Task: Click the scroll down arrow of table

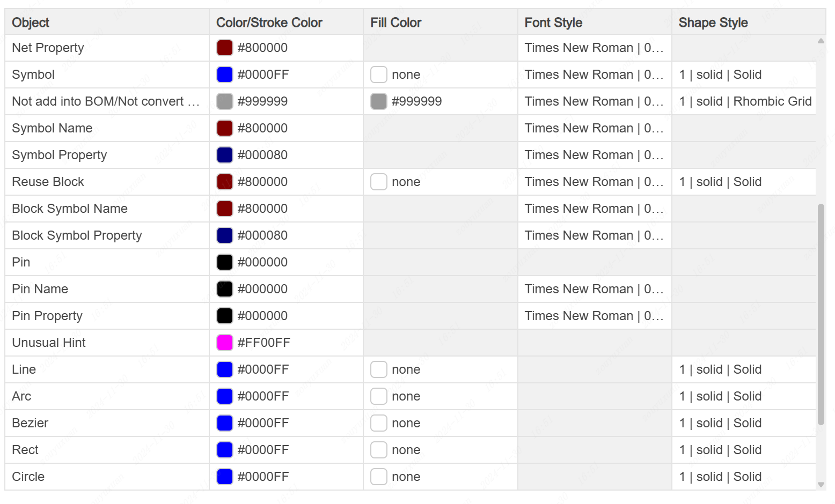Action: (821, 484)
